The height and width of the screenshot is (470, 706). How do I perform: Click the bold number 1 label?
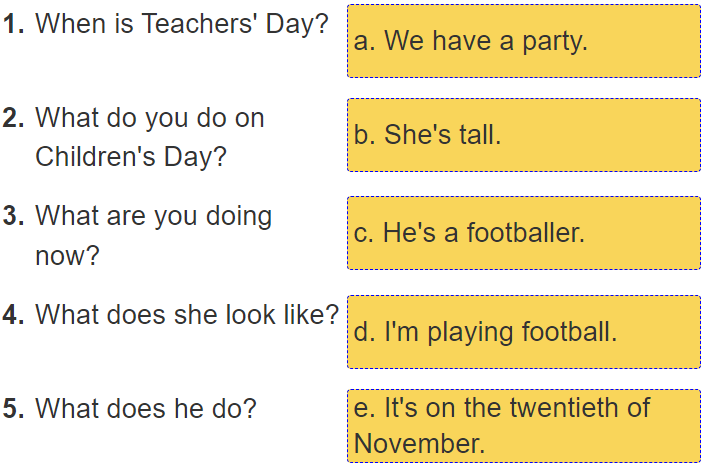coord(13,25)
